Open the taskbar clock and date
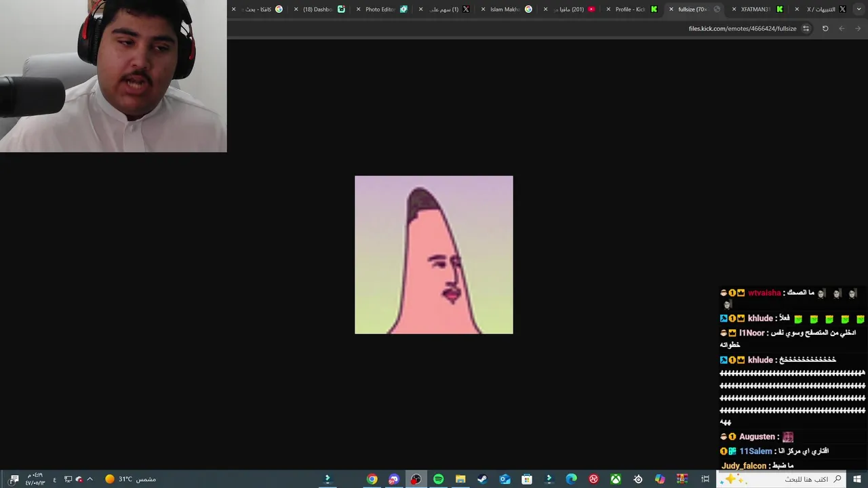This screenshot has width=868, height=488. pos(35,479)
